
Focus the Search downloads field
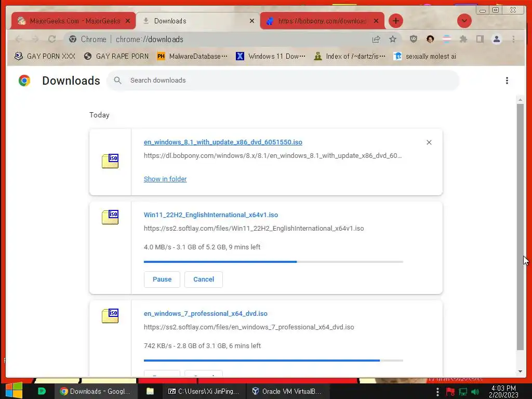pyautogui.click(x=283, y=81)
